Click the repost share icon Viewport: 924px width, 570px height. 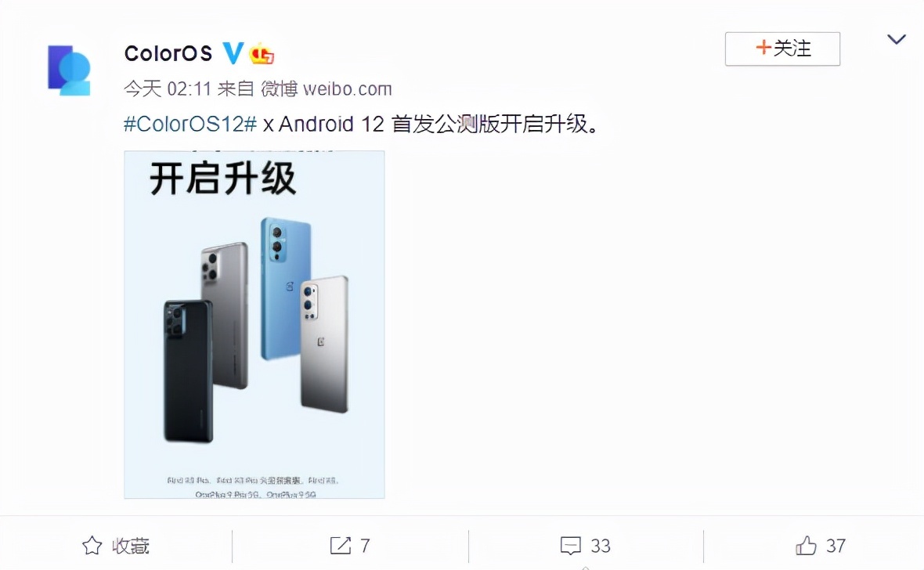point(340,546)
